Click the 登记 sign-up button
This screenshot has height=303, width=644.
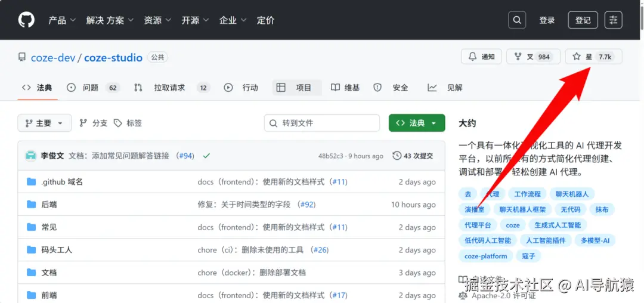583,20
